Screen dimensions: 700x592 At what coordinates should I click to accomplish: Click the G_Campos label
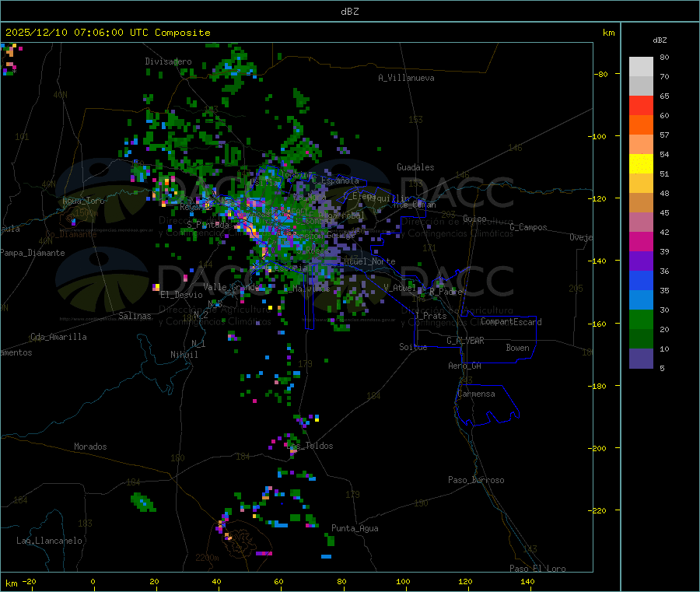528,227
